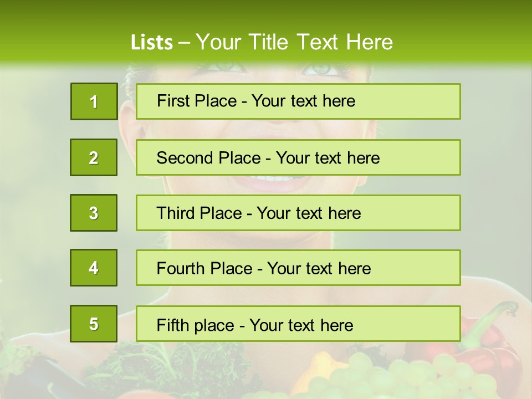Screen dimensions: 532x399
Task: Click the red bell pepper in background
Action: pos(489,350)
